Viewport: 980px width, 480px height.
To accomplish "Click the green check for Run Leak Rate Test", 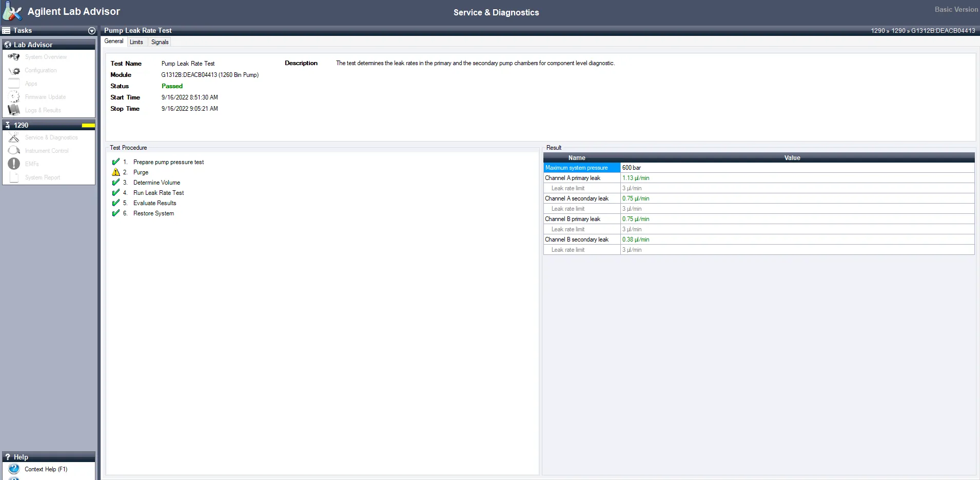I will [116, 192].
